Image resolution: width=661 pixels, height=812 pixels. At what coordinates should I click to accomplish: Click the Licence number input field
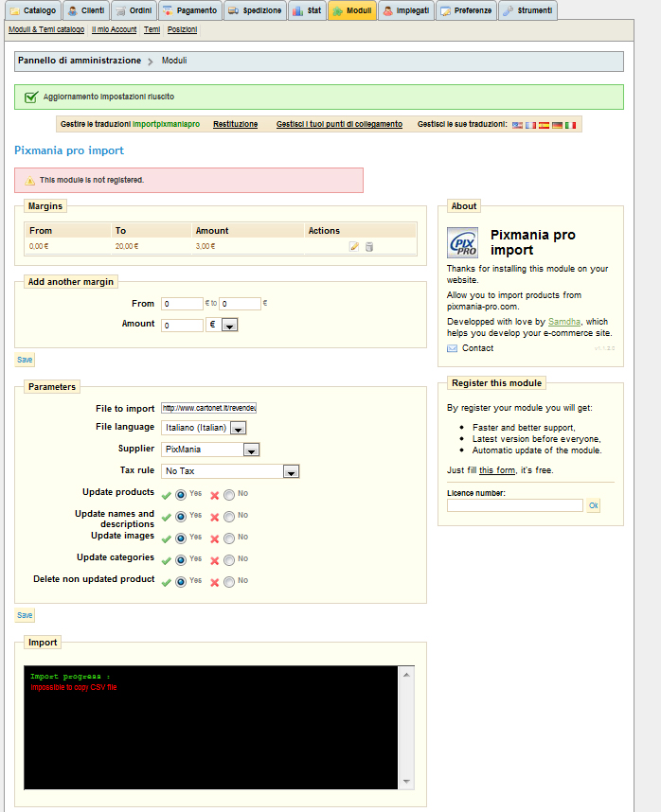coord(515,505)
